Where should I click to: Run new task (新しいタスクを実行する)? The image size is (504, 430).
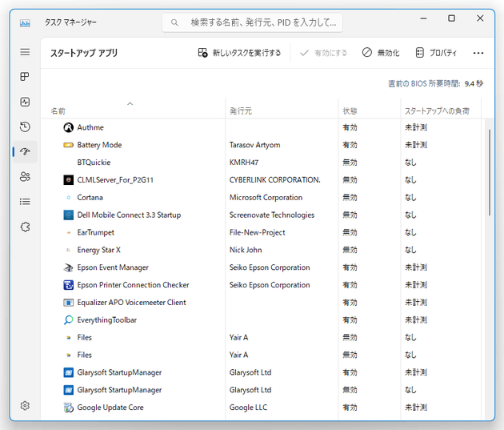click(239, 53)
